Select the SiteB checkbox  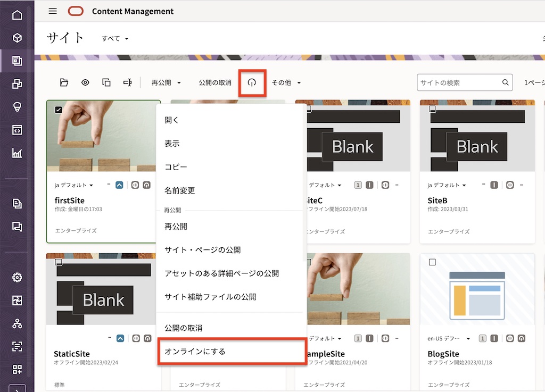pyautogui.click(x=432, y=109)
